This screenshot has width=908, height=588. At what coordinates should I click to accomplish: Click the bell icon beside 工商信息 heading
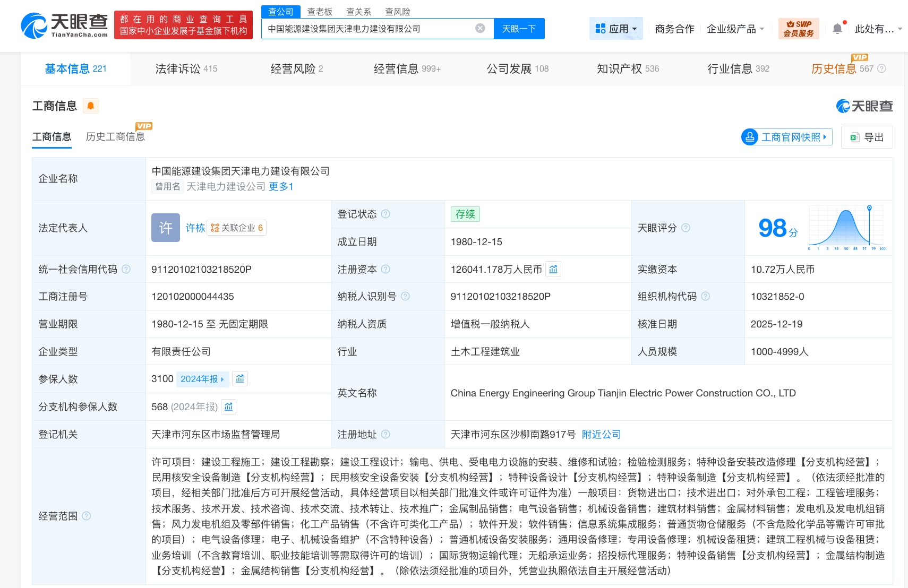coord(90,106)
